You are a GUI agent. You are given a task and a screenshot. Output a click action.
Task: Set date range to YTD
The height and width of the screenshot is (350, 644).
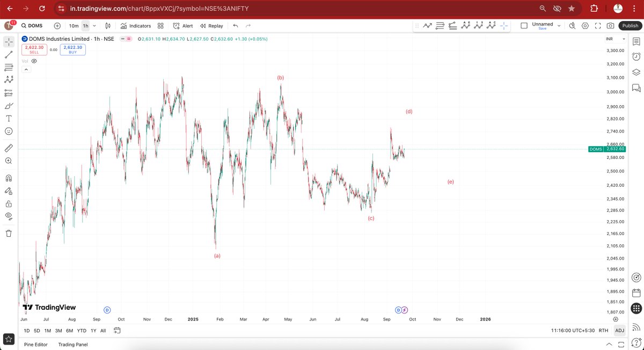(82, 331)
